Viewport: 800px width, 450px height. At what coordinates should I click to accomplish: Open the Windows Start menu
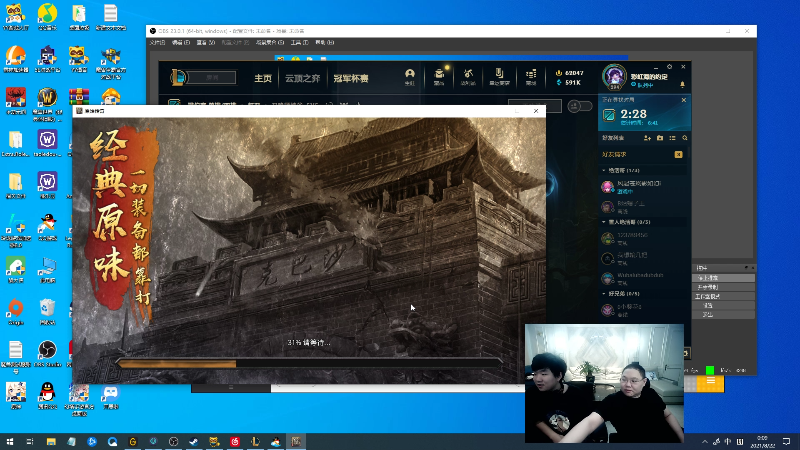pos(10,441)
